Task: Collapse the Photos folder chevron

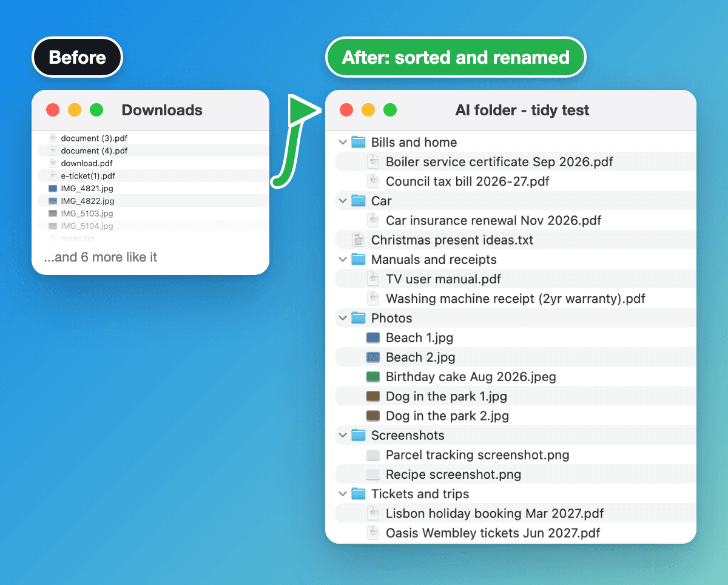Action: pyautogui.click(x=343, y=318)
